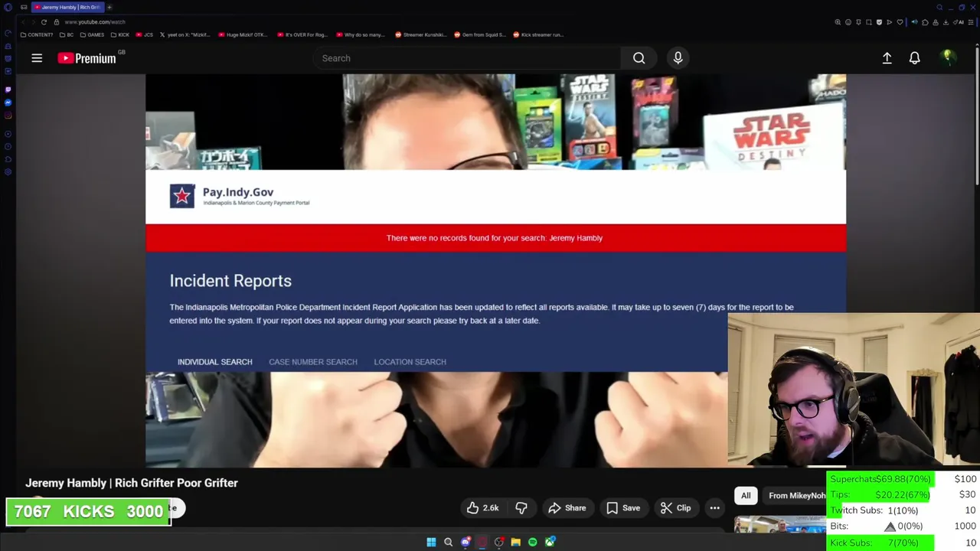Click the pin toolbar icon
The image size is (980, 551).
858,22
